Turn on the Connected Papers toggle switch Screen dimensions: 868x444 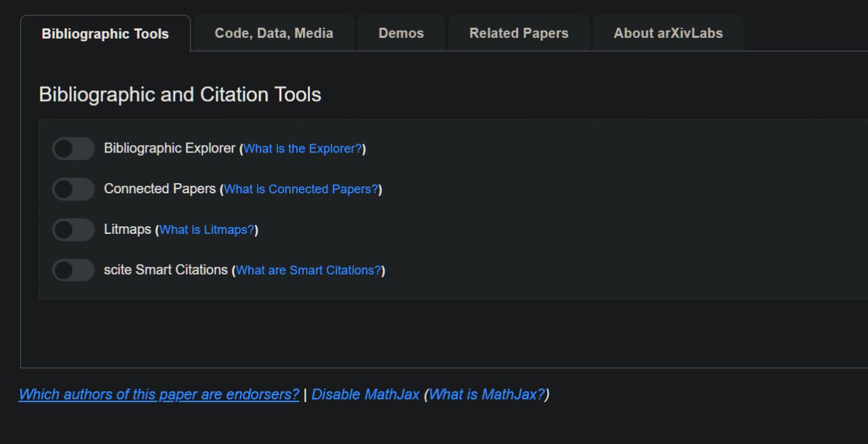[x=73, y=189]
